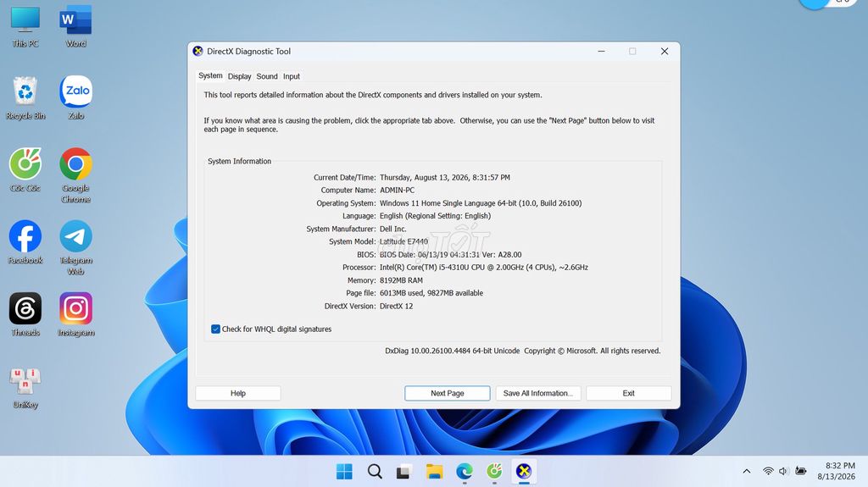
Task: Click the Next Page button
Action: (448, 393)
